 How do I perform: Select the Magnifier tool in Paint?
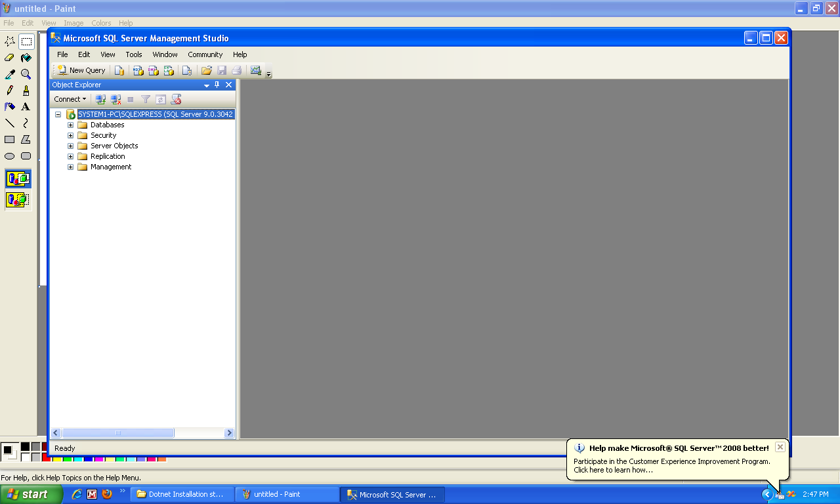coord(26,74)
